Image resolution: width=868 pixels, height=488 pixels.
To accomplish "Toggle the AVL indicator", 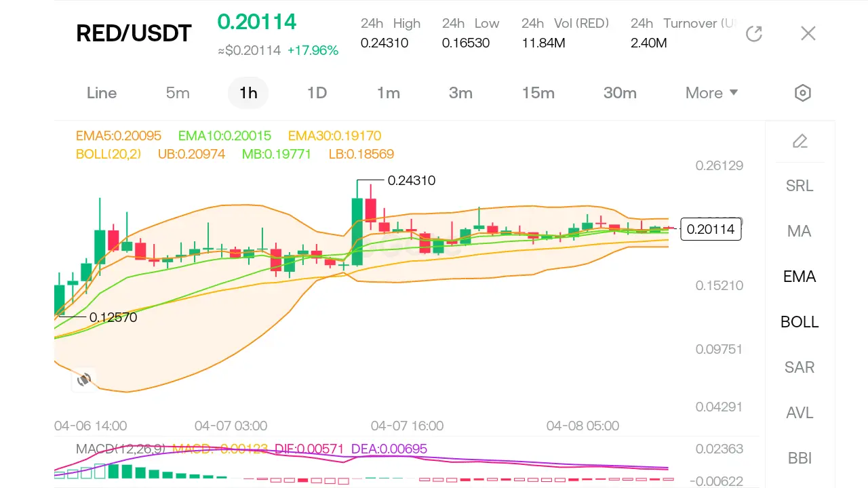I will click(800, 413).
